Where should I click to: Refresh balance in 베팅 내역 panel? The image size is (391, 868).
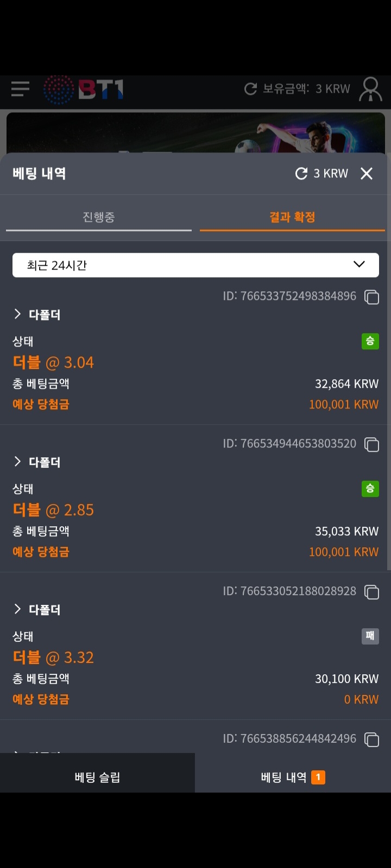[301, 174]
